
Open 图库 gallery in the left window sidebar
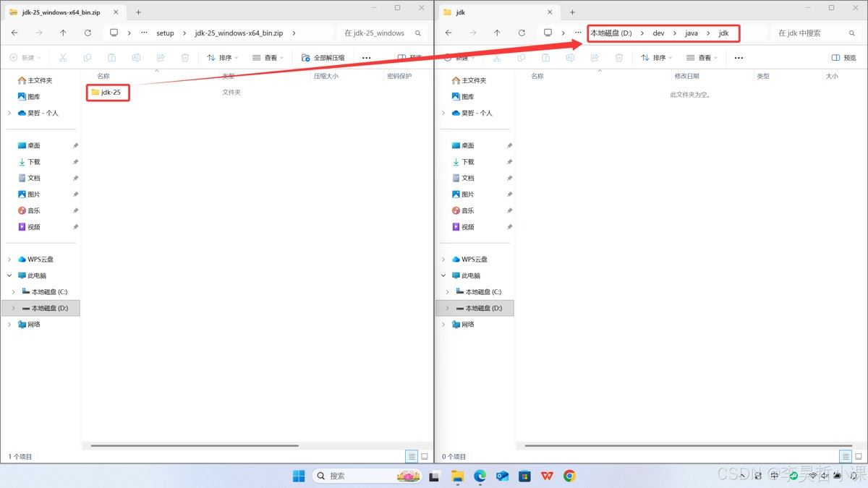click(30, 97)
